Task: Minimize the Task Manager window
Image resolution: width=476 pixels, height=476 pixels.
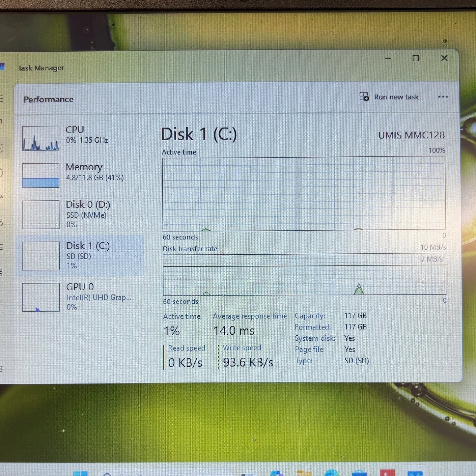Action: click(x=388, y=58)
